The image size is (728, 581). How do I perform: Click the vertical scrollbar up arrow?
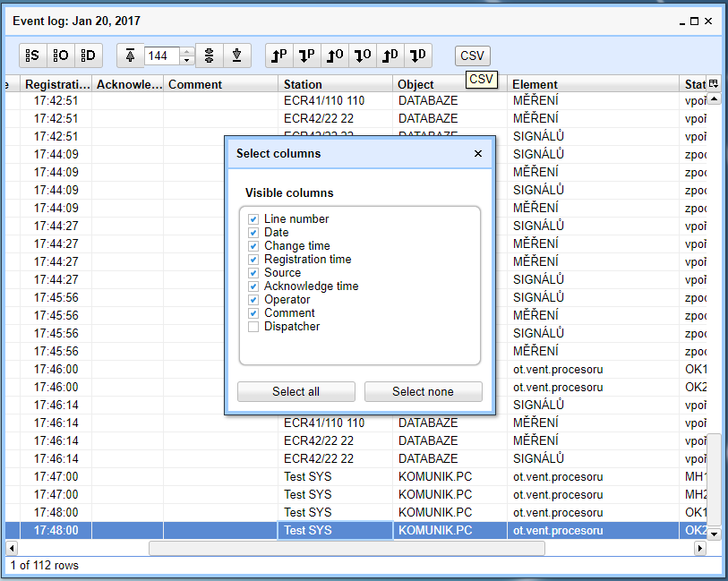pos(714,98)
